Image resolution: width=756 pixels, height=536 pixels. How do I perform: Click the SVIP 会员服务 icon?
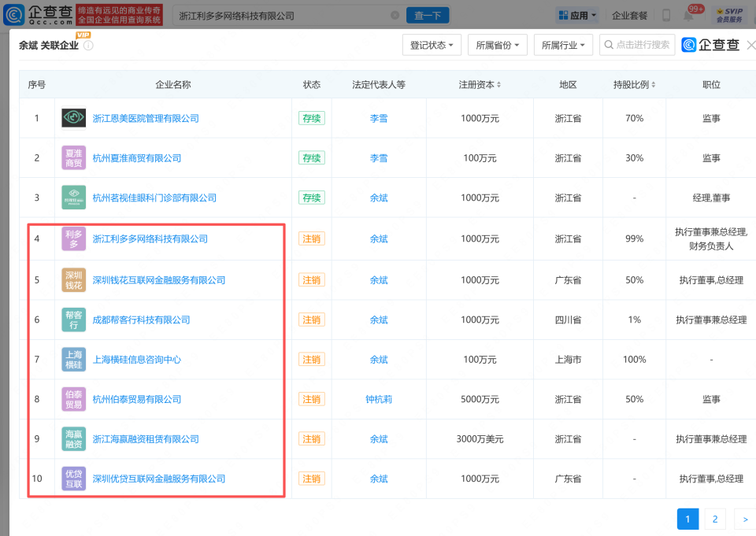(x=730, y=15)
